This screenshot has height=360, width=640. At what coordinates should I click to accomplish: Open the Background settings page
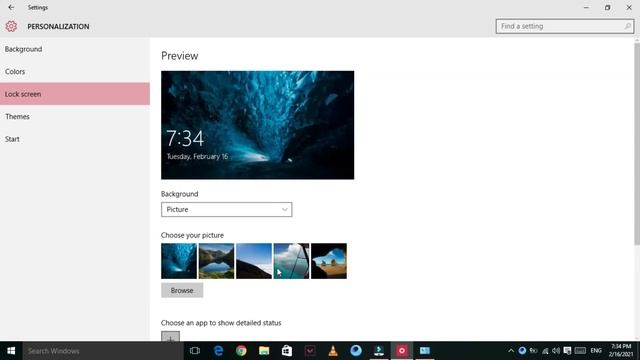75,49
